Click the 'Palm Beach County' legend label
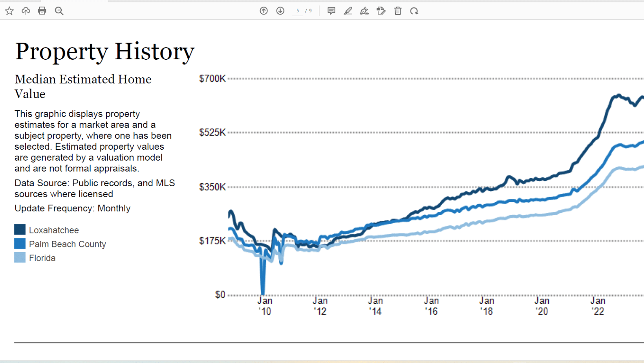This screenshot has height=363, width=644. point(68,244)
